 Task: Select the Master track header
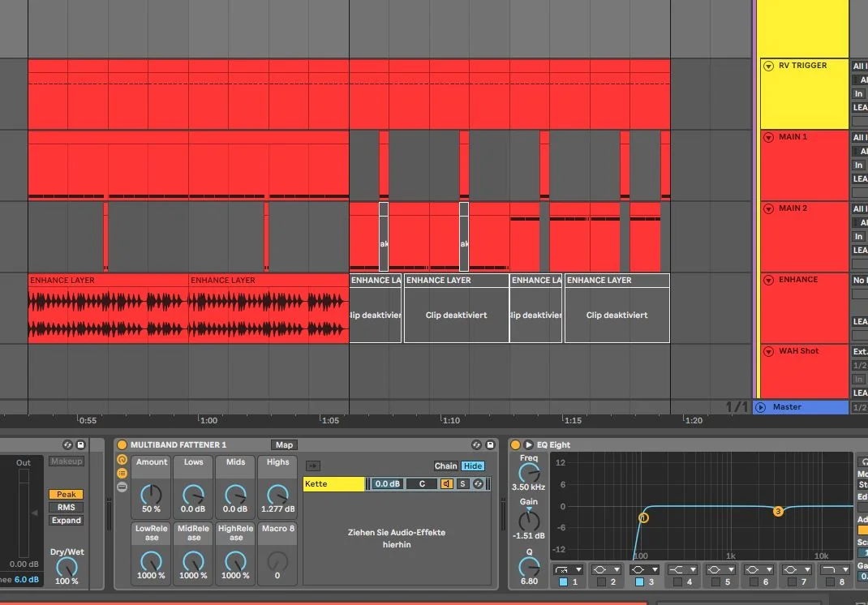801,407
